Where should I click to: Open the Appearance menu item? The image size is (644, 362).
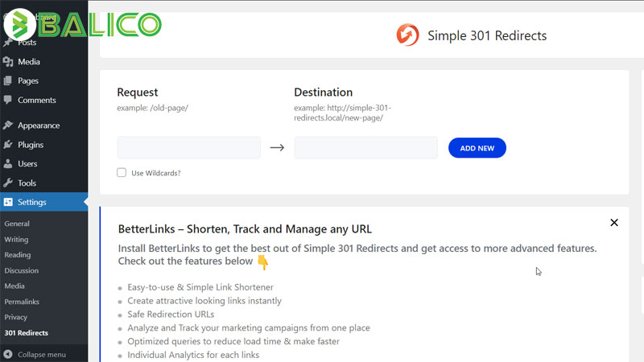pyautogui.click(x=39, y=125)
